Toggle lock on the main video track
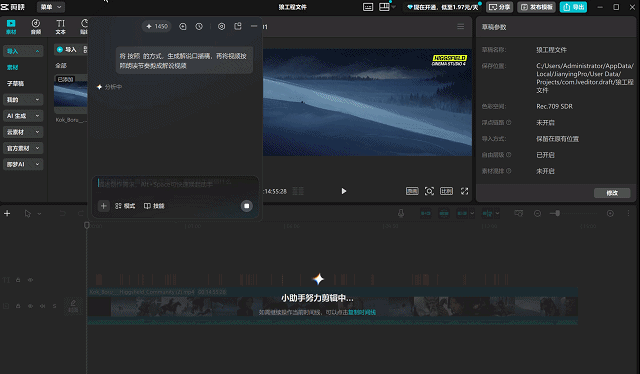This screenshot has width=640, height=374. click(18, 306)
